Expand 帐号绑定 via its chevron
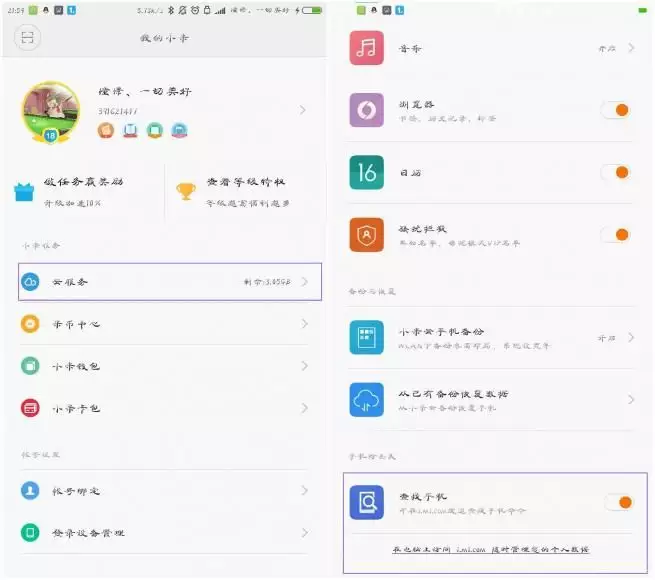The image size is (655, 580). (305, 490)
